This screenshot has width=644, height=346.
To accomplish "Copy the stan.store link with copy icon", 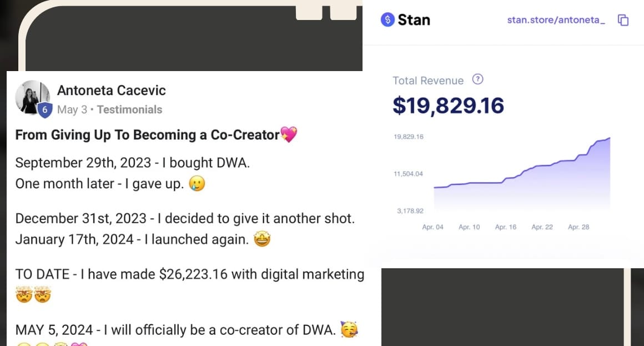I will coord(623,21).
